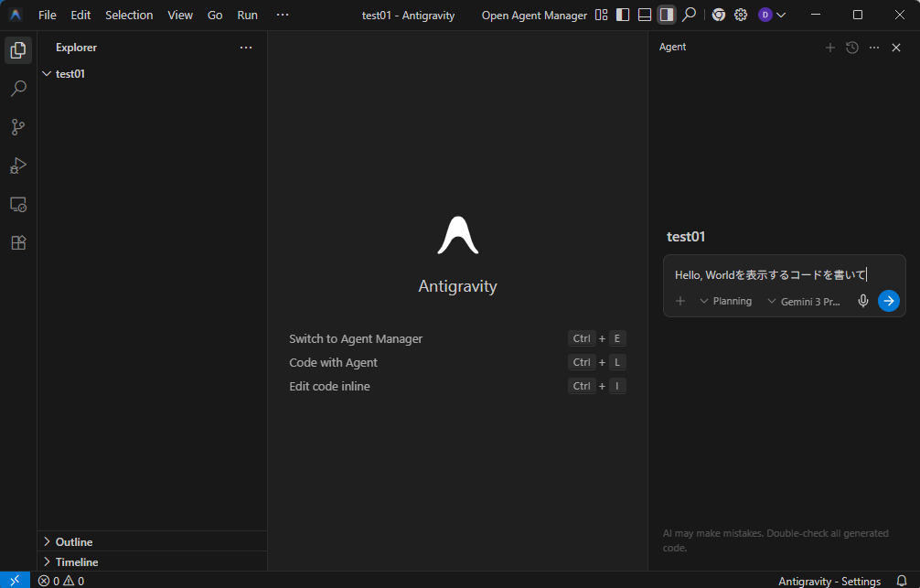Open the Gemini 3 Pro model dropdown
Image resolution: width=920 pixels, height=588 pixels.
click(x=804, y=302)
